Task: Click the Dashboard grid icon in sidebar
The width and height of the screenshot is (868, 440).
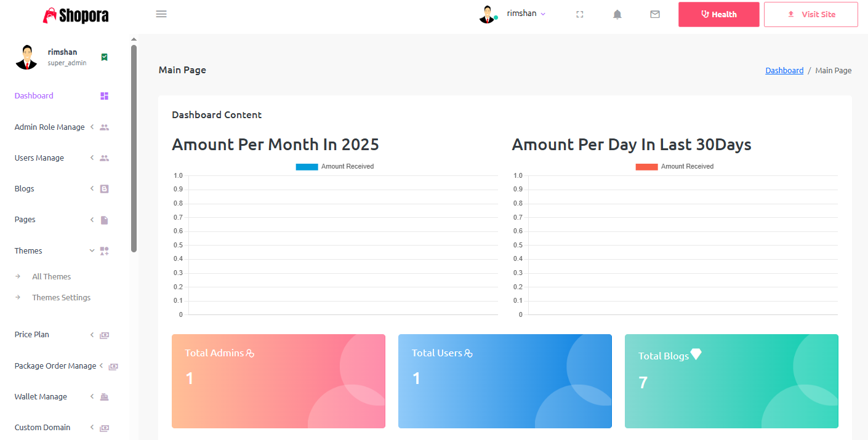Action: click(x=105, y=96)
